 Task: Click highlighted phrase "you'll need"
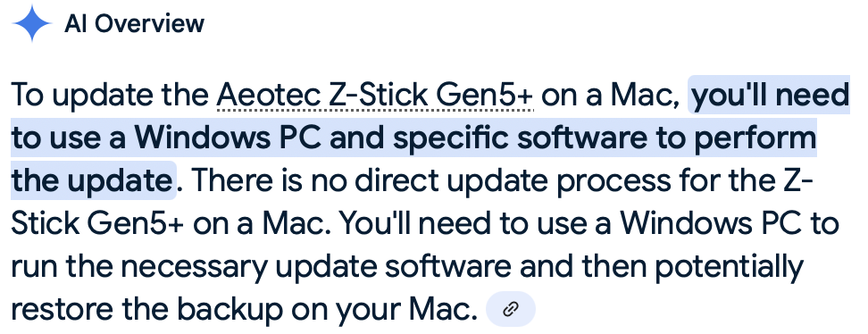[x=771, y=95]
